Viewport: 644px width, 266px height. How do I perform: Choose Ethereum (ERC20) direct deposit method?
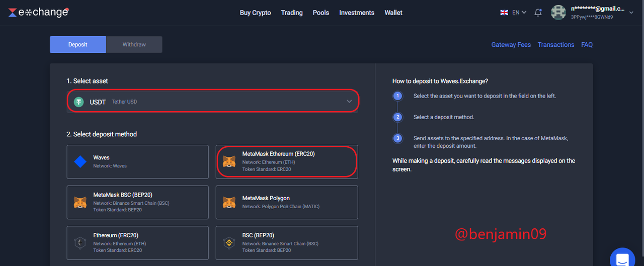tap(137, 243)
